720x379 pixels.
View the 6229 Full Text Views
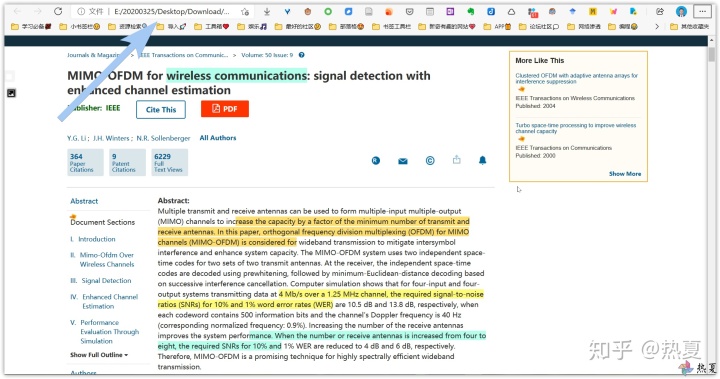pos(170,163)
